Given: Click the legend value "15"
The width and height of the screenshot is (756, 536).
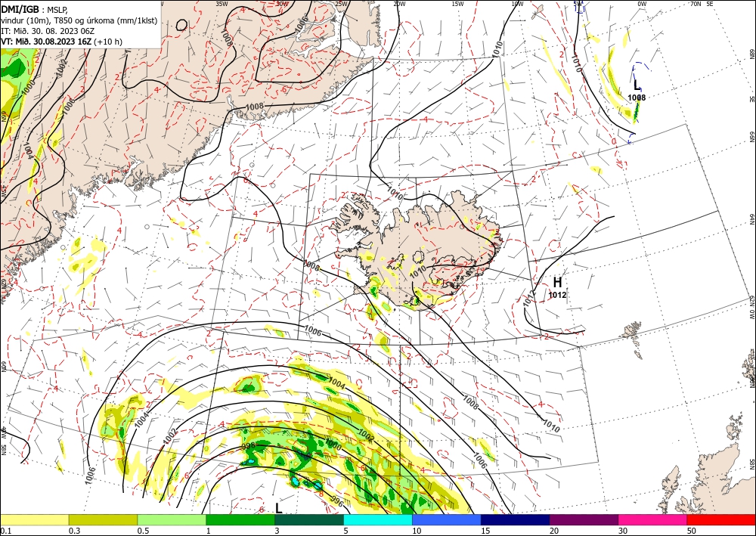Looking at the screenshot, I should coord(485,531).
